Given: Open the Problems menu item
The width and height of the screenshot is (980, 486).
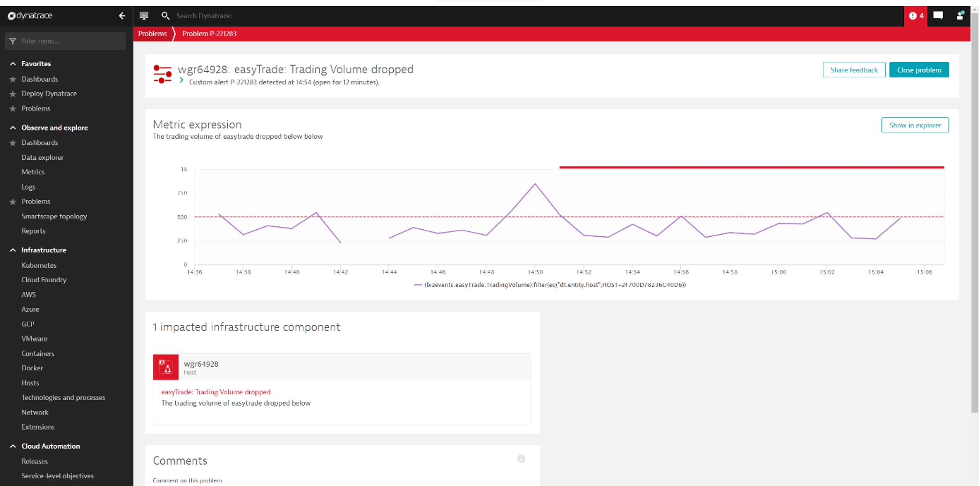Looking at the screenshot, I should pyautogui.click(x=36, y=201).
